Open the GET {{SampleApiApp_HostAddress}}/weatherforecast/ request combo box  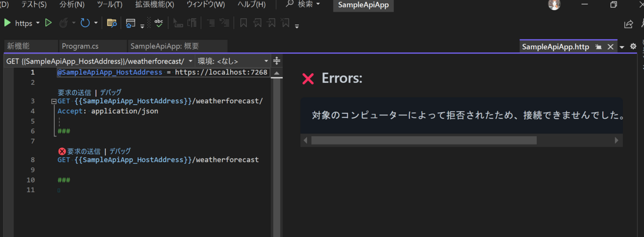point(99,61)
